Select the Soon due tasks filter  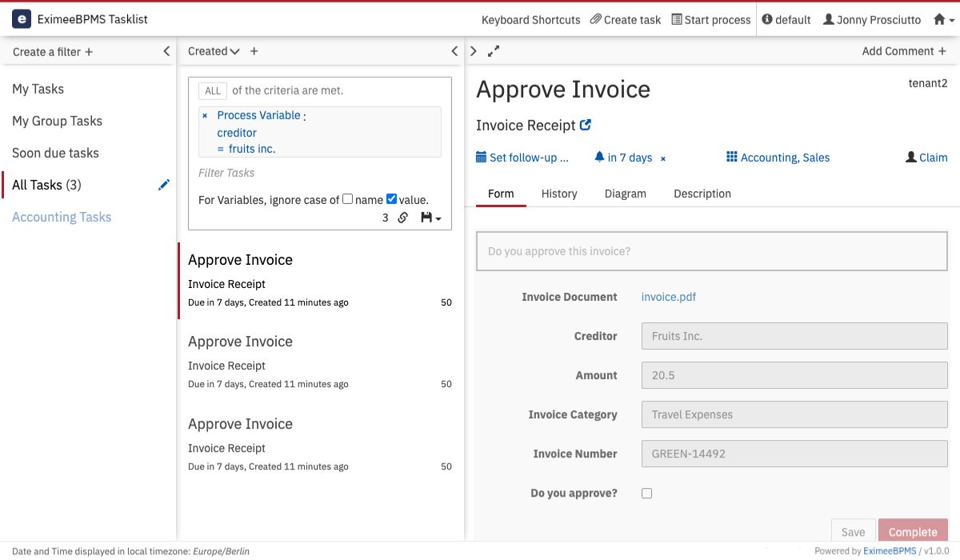55,153
